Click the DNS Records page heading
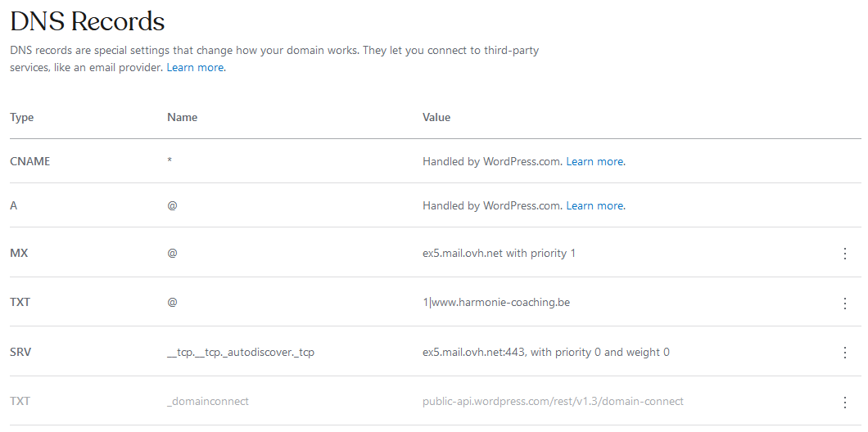Screen dimensions: 868x432 [88, 21]
